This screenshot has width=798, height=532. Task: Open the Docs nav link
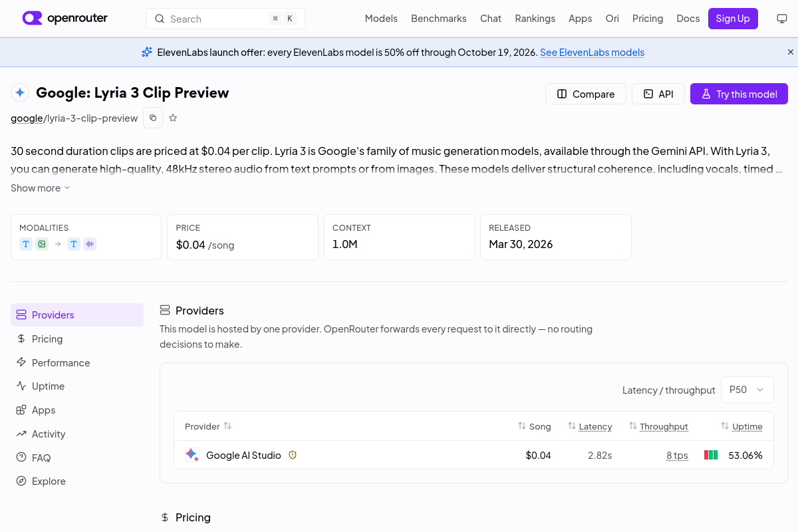pos(688,19)
